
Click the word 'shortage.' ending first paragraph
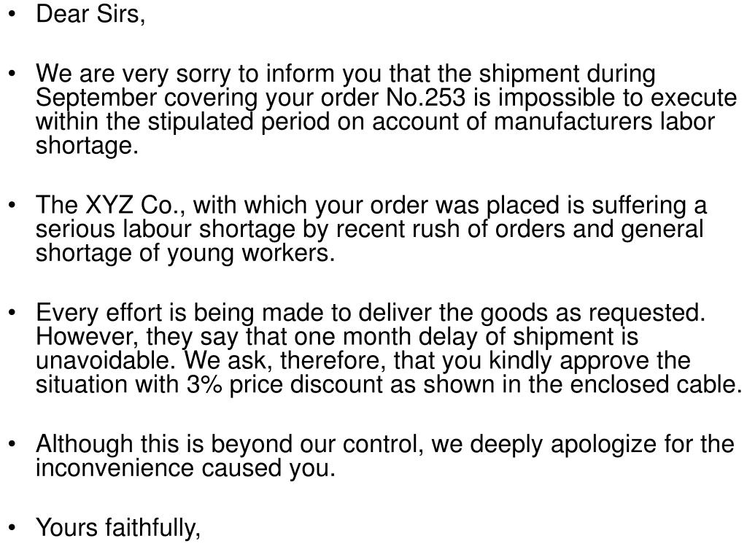pyautogui.click(x=88, y=145)
